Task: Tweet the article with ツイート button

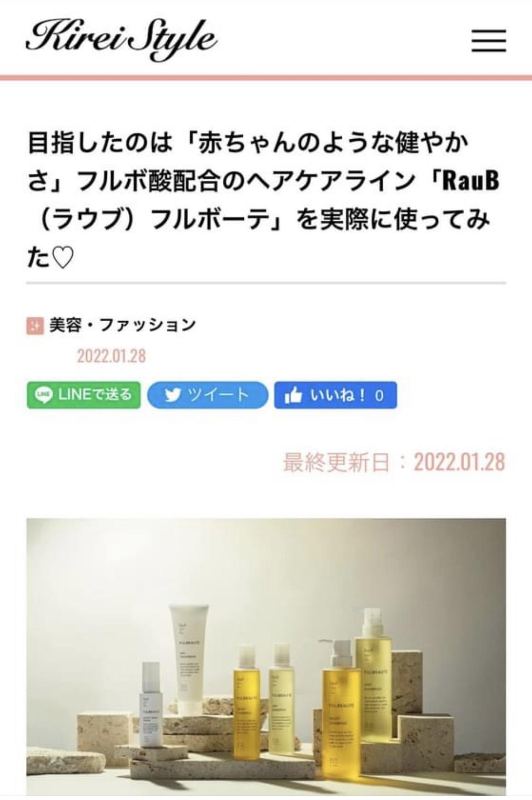Action: coord(208,395)
